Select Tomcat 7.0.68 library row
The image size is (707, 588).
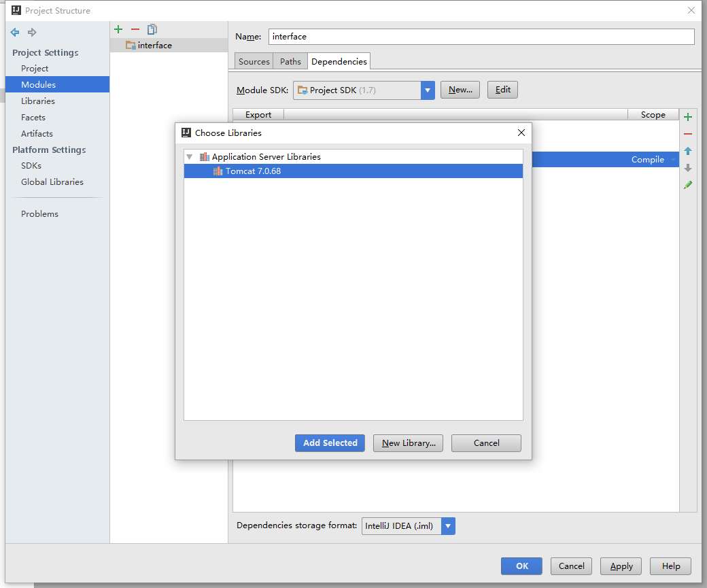pyautogui.click(x=353, y=171)
